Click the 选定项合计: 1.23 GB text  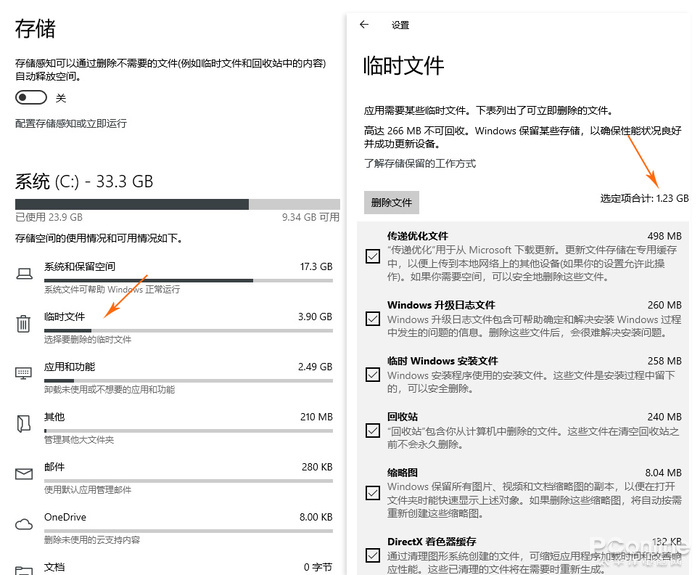[644, 198]
